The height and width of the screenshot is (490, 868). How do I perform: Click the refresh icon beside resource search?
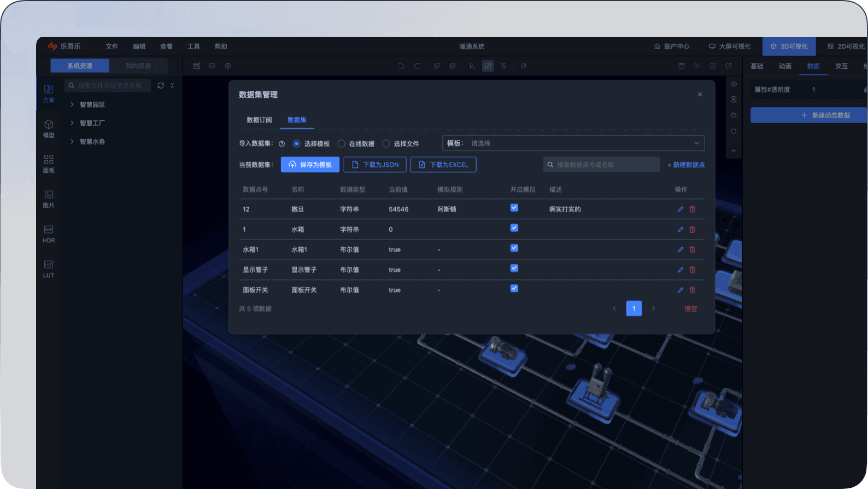161,85
